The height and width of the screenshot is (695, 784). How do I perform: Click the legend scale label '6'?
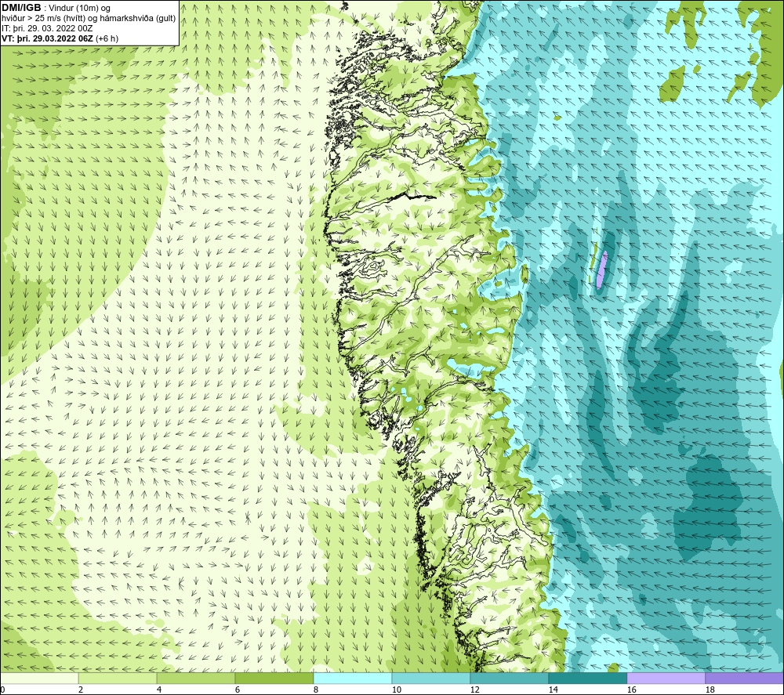[238, 690]
